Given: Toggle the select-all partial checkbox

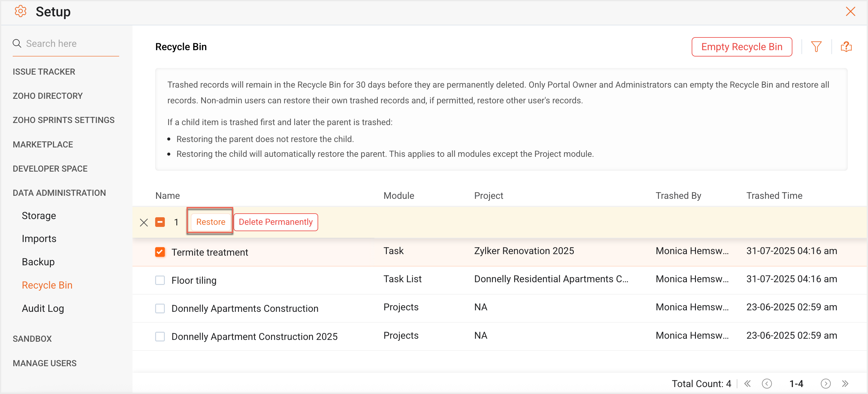Looking at the screenshot, I should click(160, 222).
